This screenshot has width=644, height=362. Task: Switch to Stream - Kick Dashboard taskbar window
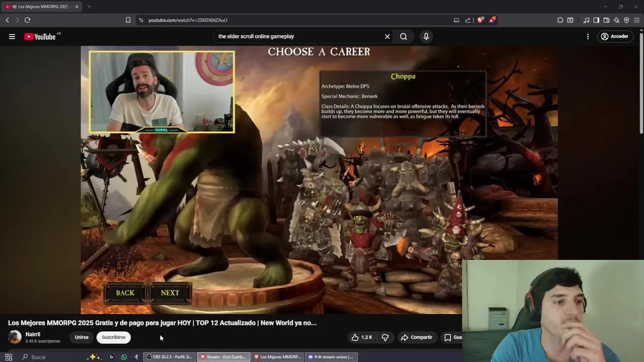pyautogui.click(x=223, y=357)
